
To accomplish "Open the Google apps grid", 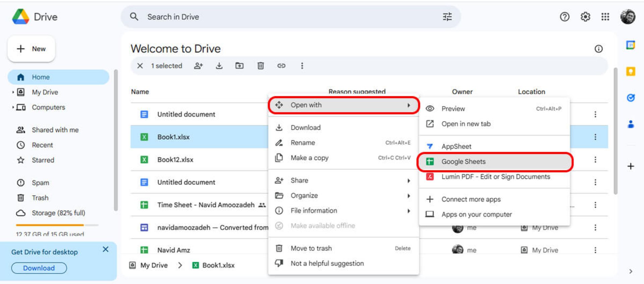I will tap(605, 17).
